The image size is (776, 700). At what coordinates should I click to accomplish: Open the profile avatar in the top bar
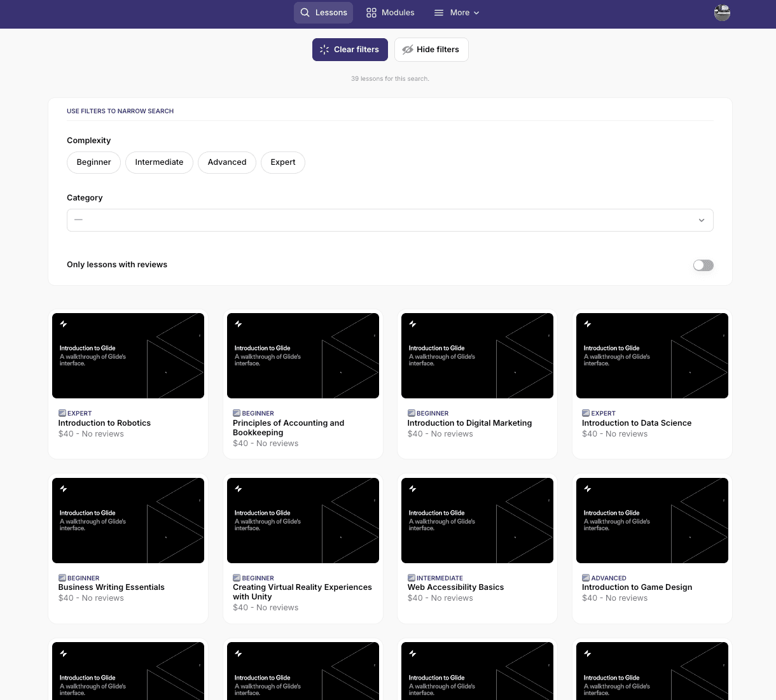coord(722,12)
